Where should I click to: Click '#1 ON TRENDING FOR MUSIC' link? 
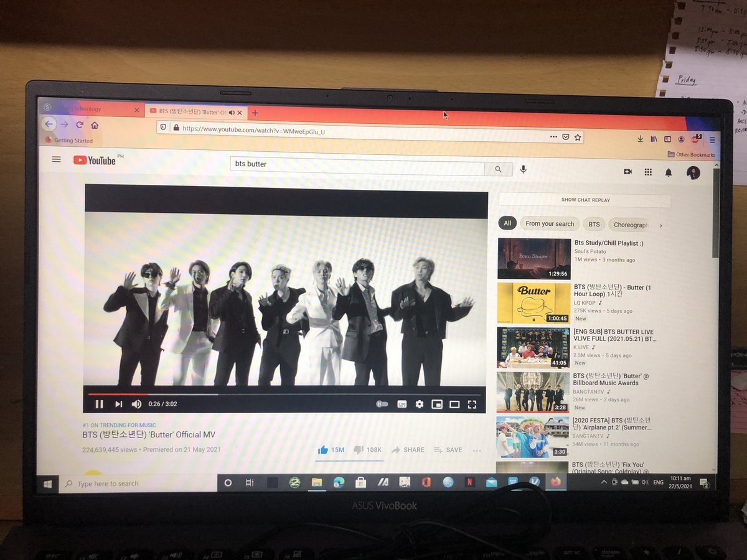[120, 426]
